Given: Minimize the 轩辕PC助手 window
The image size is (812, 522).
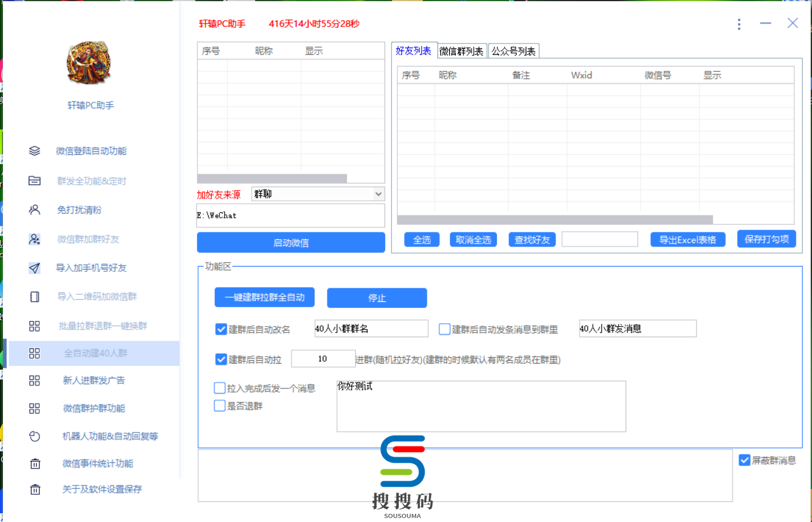Looking at the screenshot, I should [766, 24].
